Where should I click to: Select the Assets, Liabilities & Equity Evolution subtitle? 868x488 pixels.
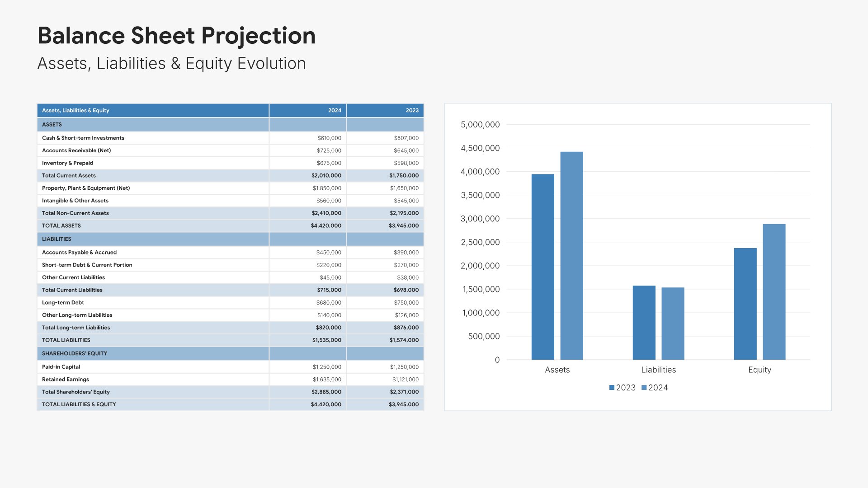(x=171, y=64)
